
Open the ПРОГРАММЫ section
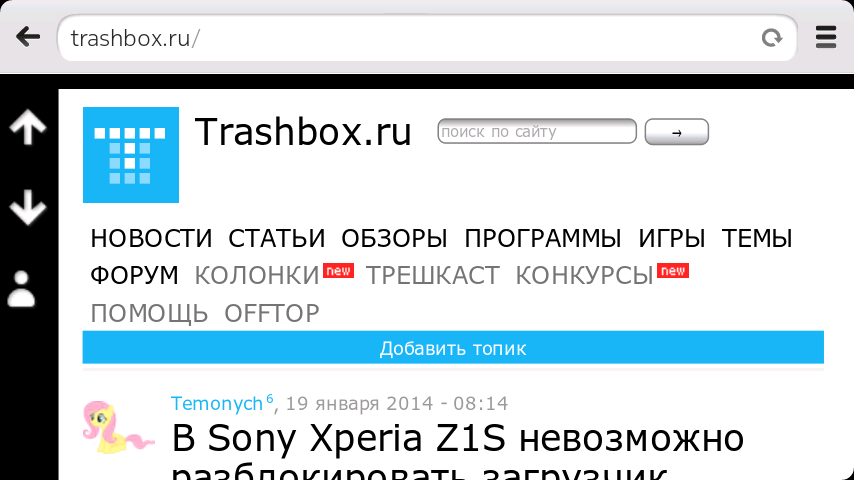pyautogui.click(x=542, y=239)
